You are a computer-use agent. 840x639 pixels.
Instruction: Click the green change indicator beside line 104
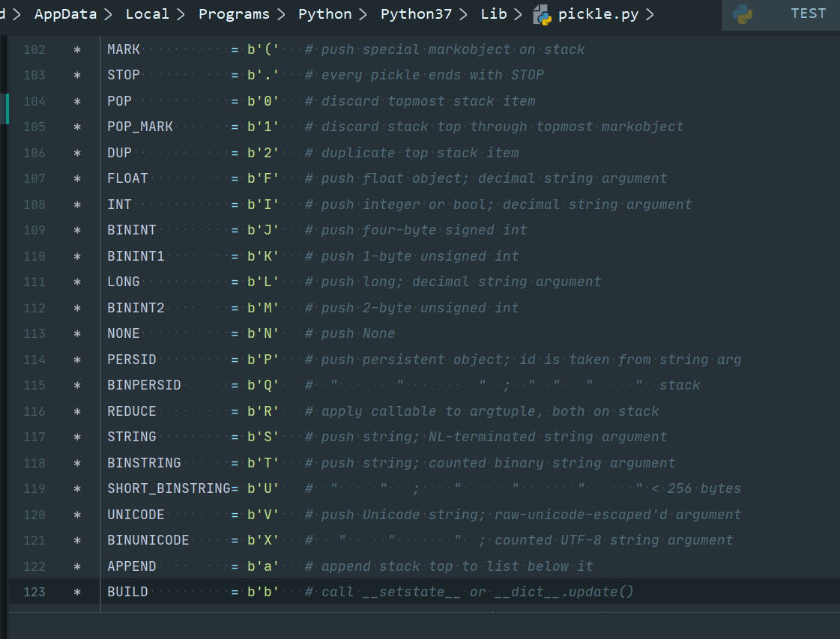(7, 109)
